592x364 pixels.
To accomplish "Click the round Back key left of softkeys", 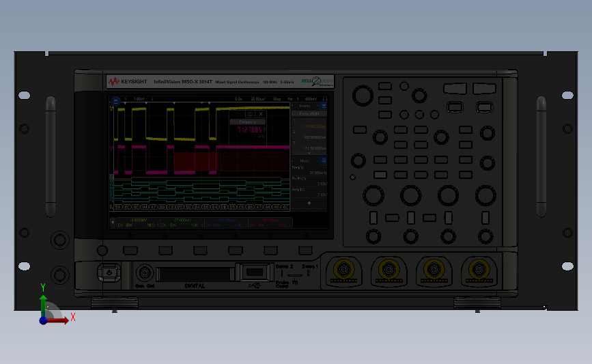I will click(x=102, y=251).
